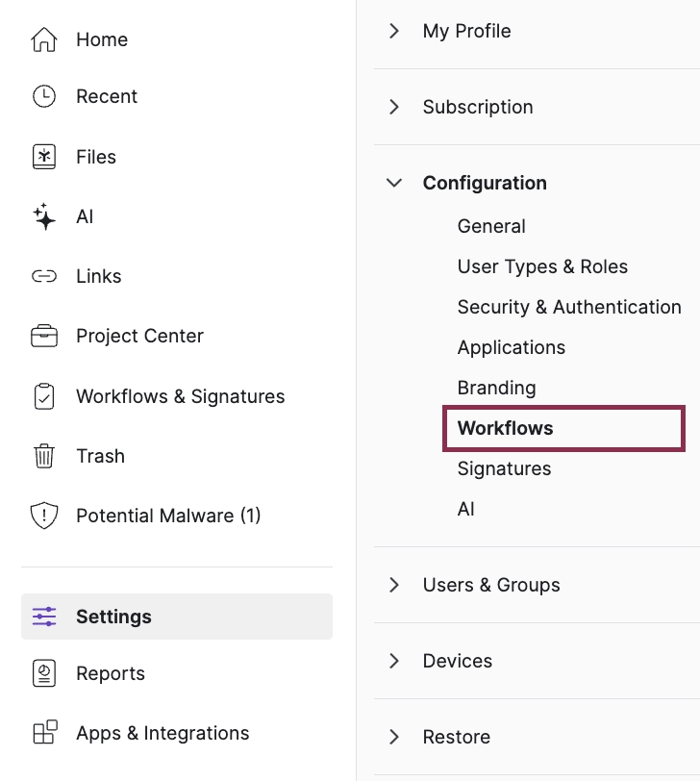Open AI using the sparkle icon
Viewport: 700px width, 781px height.
tap(44, 216)
